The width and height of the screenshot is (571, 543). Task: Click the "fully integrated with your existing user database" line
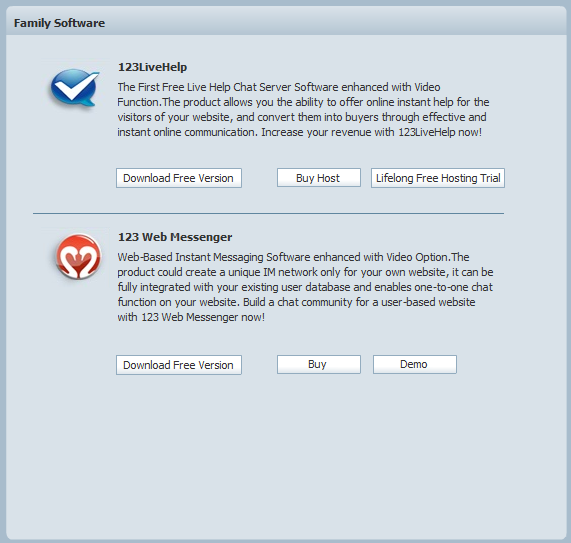[305, 287]
